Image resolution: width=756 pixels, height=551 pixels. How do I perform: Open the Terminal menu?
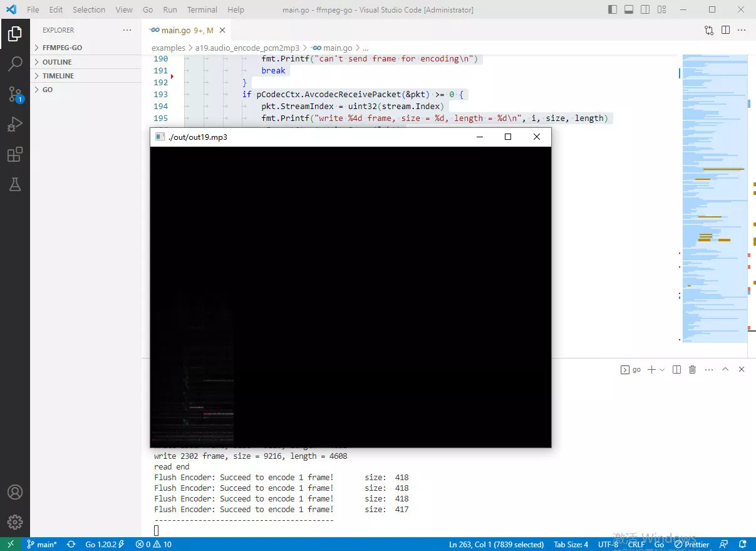(202, 9)
